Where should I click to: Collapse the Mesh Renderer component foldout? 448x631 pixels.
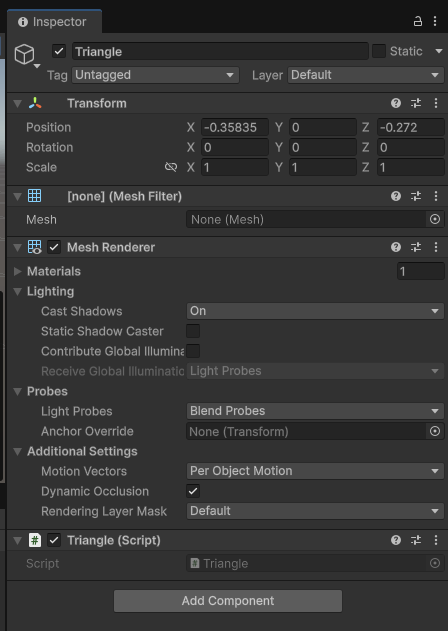point(17,247)
